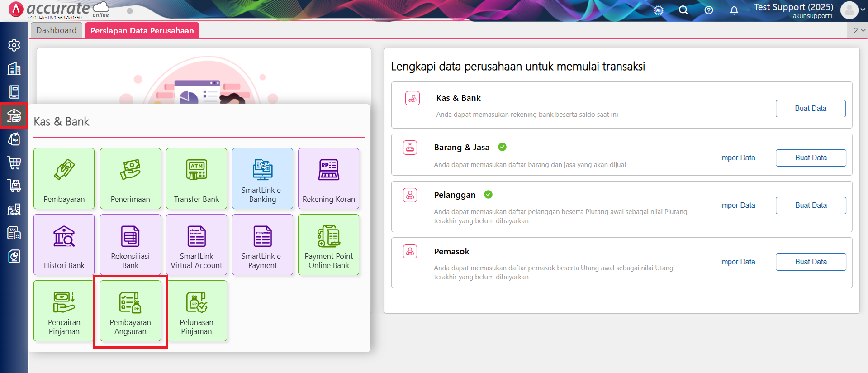Image resolution: width=868 pixels, height=373 pixels.
Task: Switch to the Dashboard tab
Action: point(57,30)
